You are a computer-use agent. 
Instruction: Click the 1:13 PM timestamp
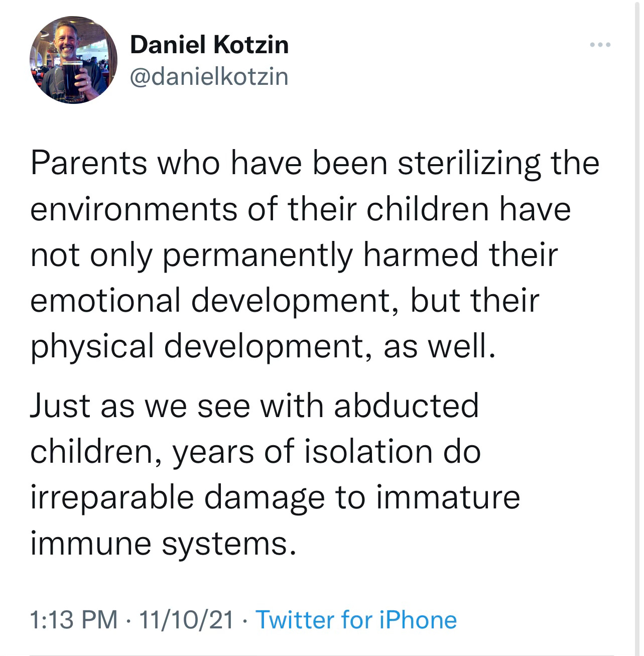(x=73, y=620)
